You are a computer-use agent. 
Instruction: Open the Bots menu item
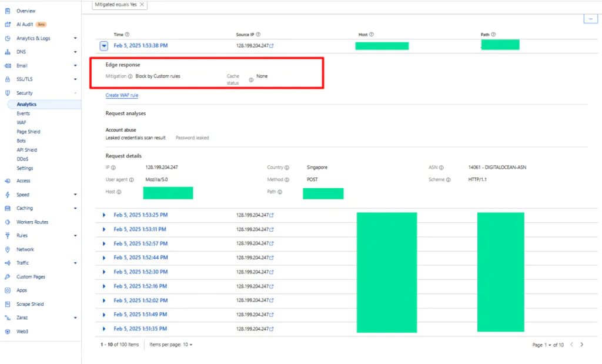point(21,141)
